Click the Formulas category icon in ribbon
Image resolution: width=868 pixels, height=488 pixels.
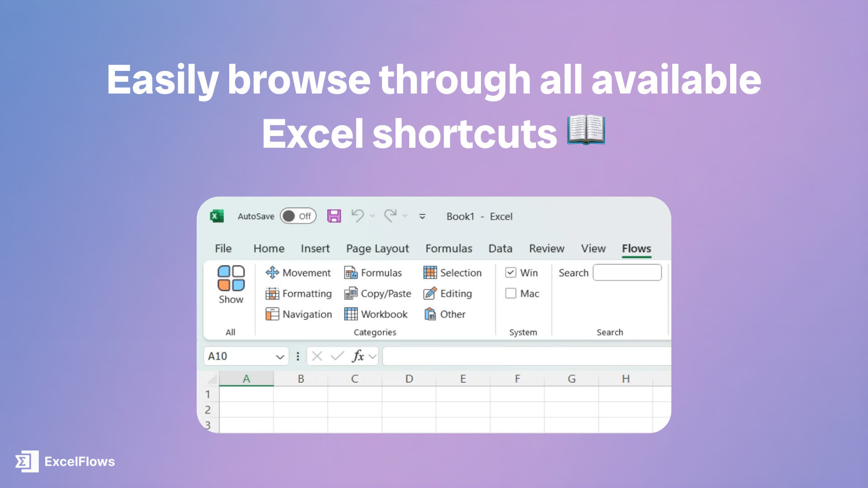point(351,272)
